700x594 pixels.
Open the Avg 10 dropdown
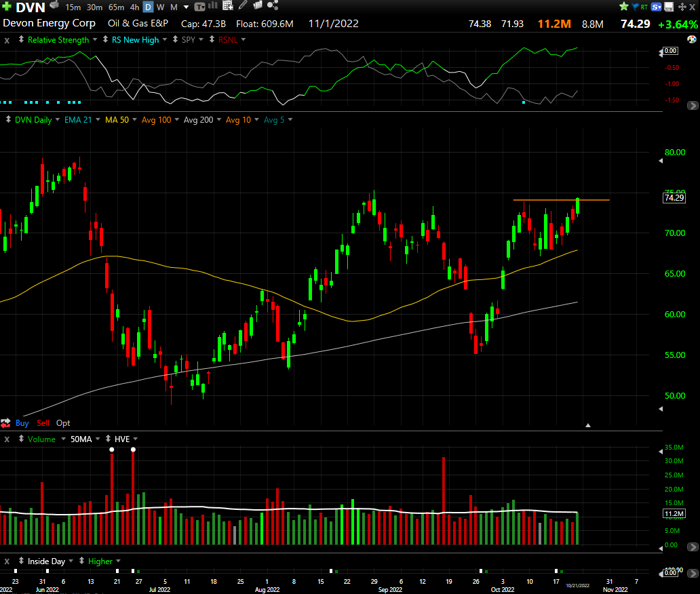pyautogui.click(x=256, y=119)
